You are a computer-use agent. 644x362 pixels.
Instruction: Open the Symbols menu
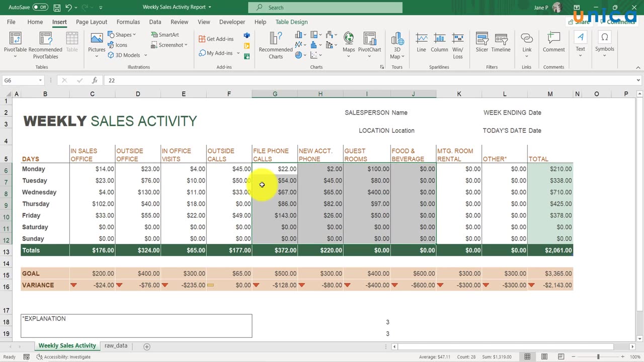click(604, 45)
